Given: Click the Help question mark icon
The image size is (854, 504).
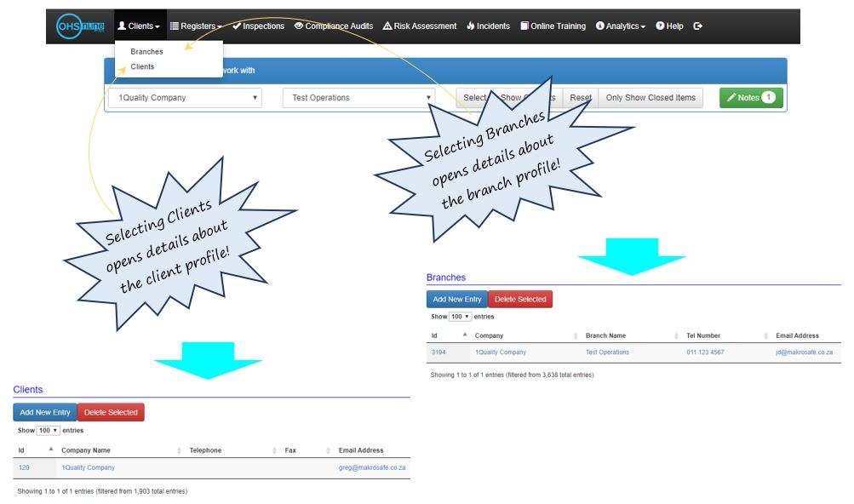Looking at the screenshot, I should [659, 26].
